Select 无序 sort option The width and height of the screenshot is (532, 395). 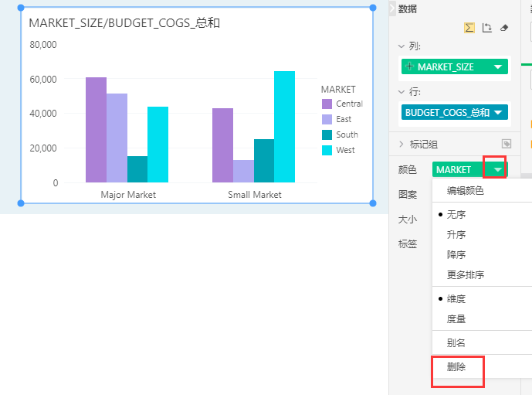coord(456,214)
